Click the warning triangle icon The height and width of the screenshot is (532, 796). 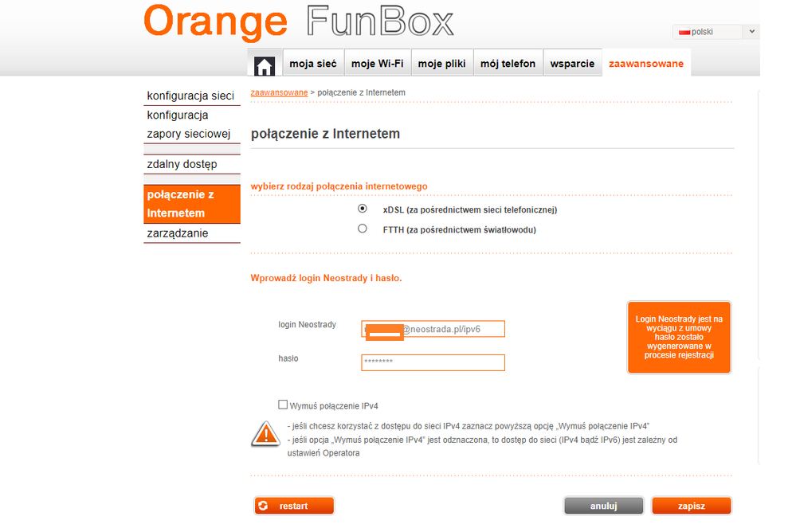point(265,434)
